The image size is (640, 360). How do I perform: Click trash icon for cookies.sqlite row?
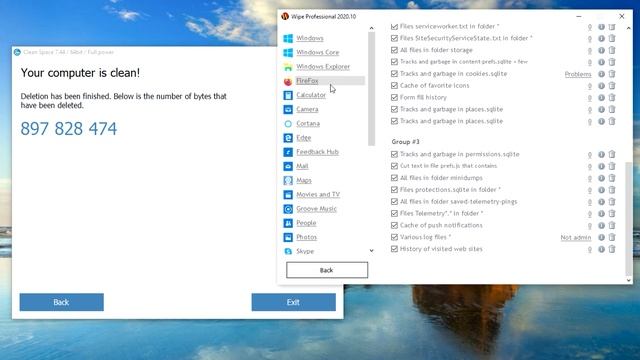coord(612,74)
